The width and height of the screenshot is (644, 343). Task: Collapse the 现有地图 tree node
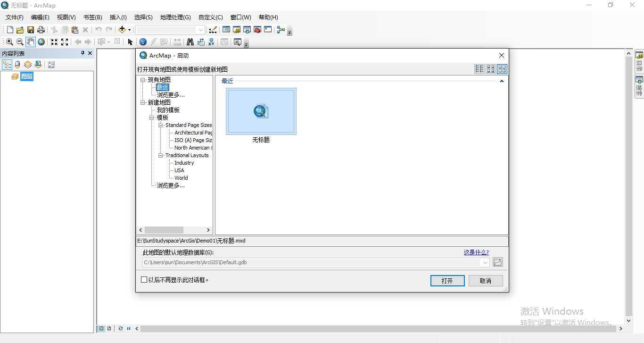(143, 80)
